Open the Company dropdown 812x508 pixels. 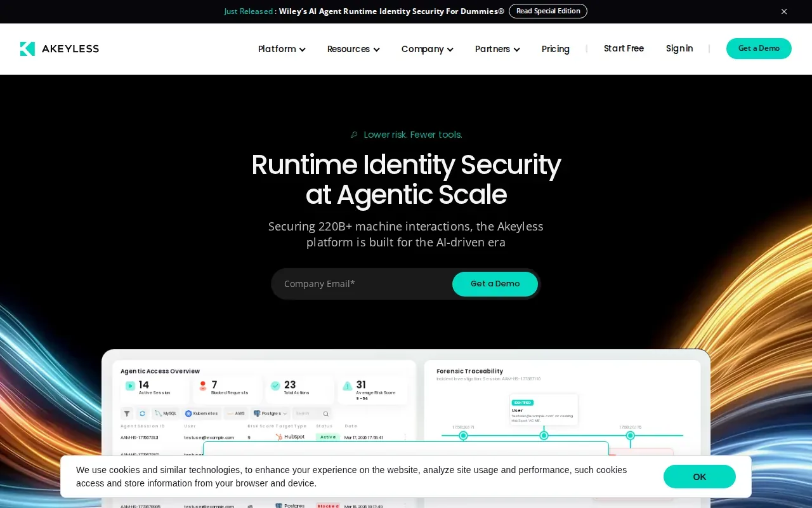(x=428, y=49)
